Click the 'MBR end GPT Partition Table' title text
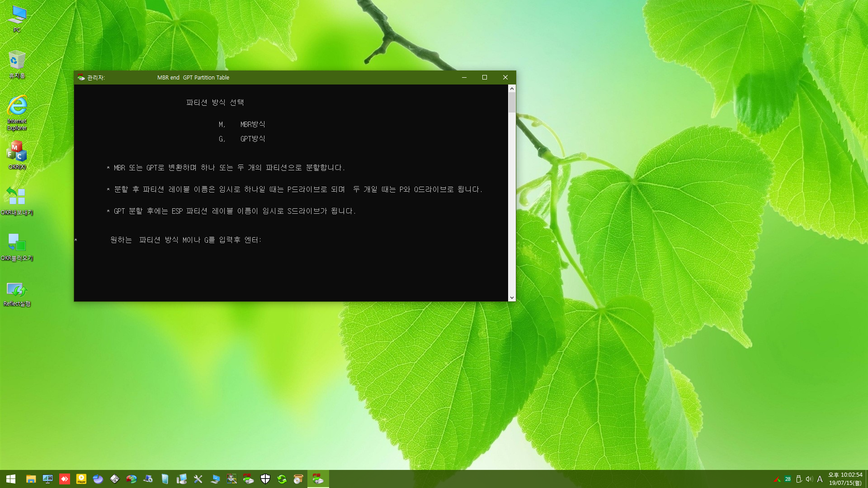This screenshot has width=868, height=488. click(193, 78)
